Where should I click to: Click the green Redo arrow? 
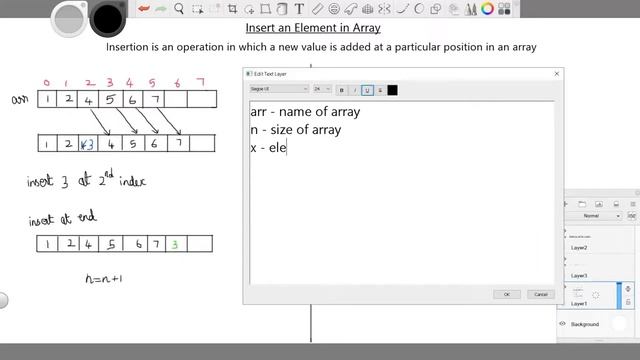[161, 9]
